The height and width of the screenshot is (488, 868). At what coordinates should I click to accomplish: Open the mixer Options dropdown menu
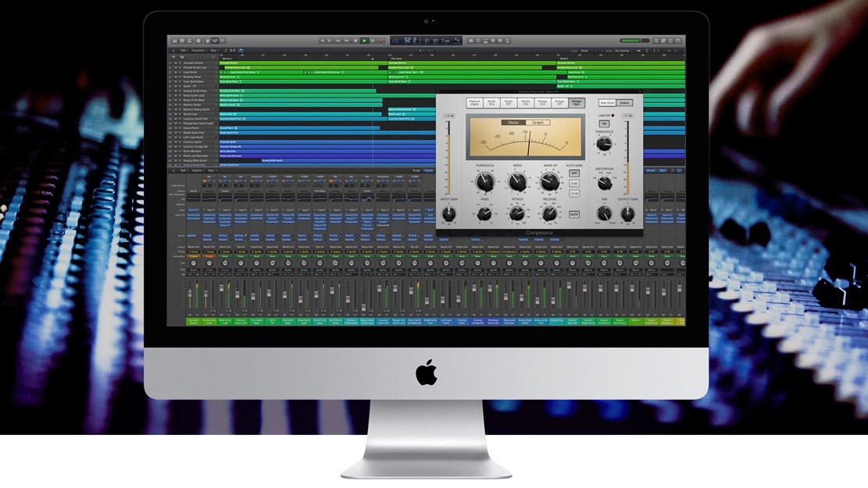(198, 169)
